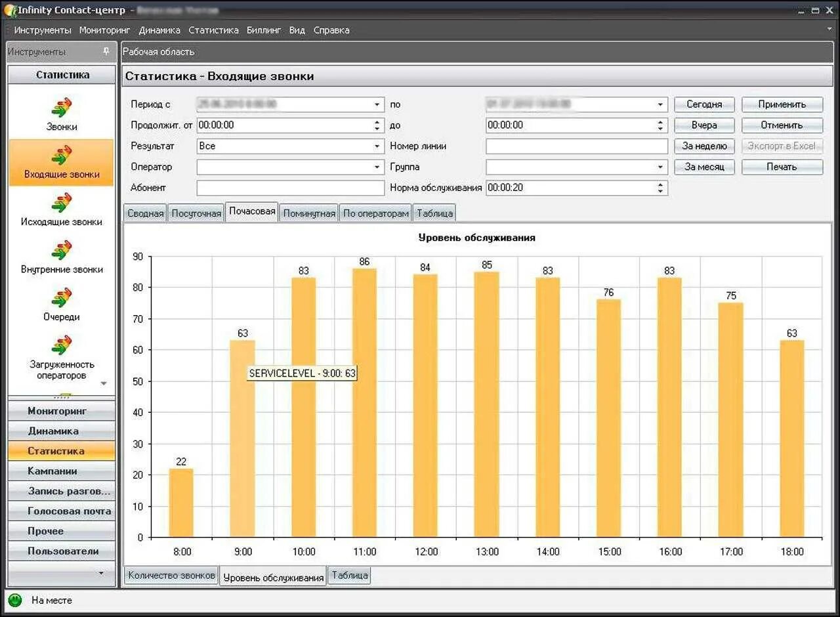The width and height of the screenshot is (840, 617).
Task: Open the Голосовая почта sidebar section
Action: tap(62, 511)
